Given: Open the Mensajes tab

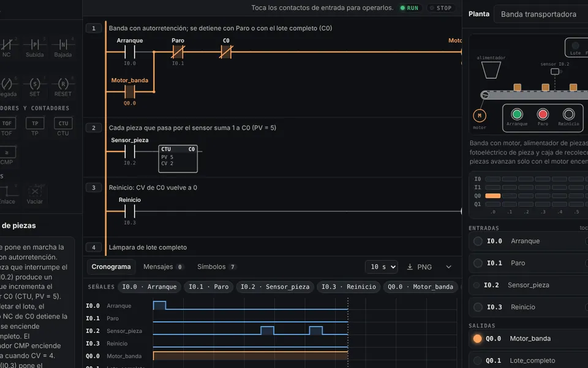Looking at the screenshot, I should click(x=163, y=267).
